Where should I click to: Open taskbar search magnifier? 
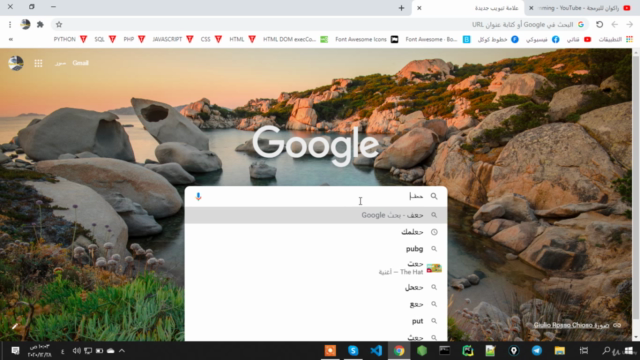point(607,351)
